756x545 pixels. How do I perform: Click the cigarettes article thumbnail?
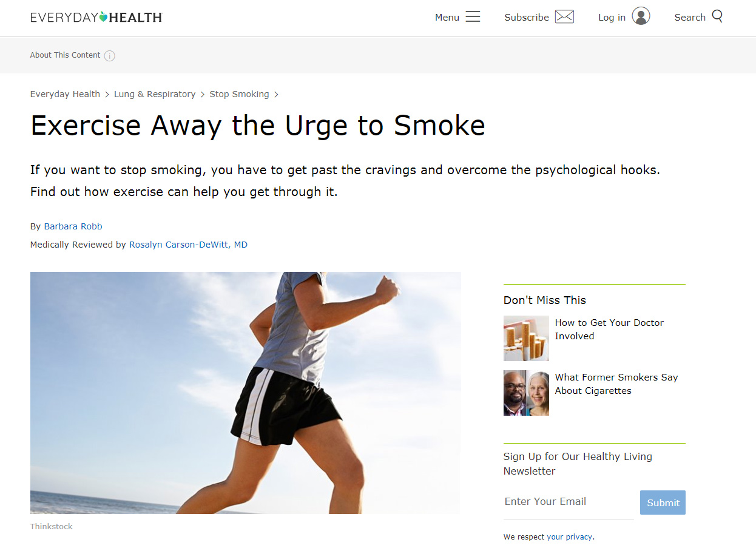click(526, 338)
